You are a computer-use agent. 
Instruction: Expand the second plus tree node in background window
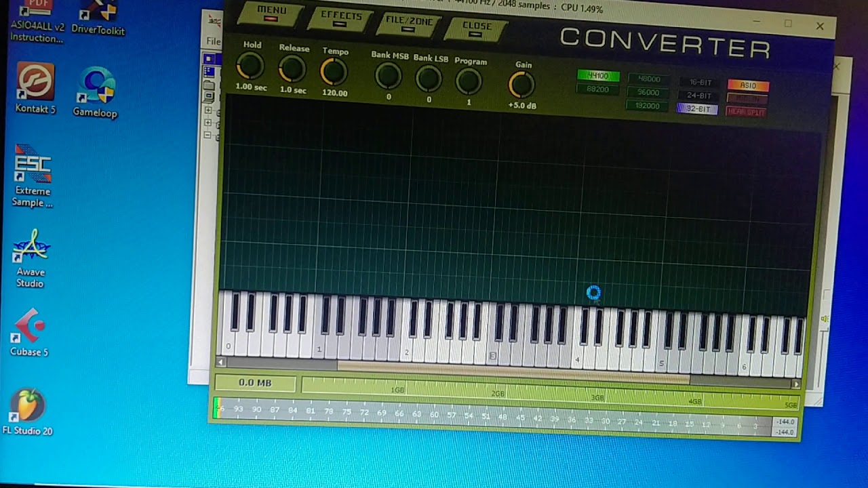click(x=208, y=123)
